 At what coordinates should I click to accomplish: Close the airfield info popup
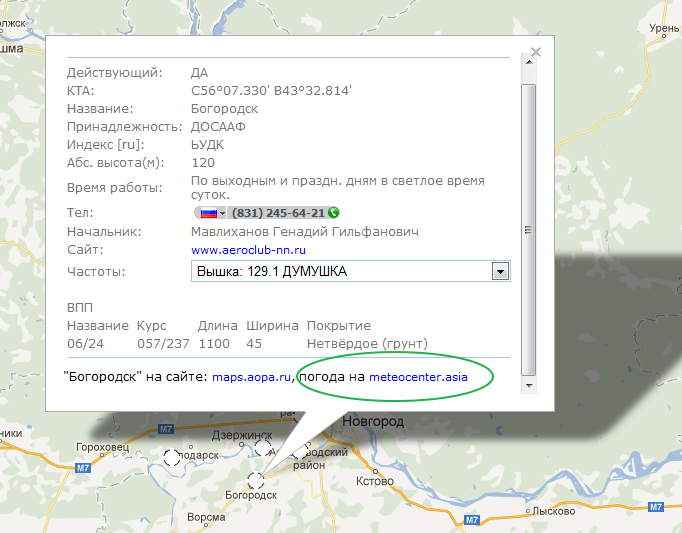click(535, 52)
